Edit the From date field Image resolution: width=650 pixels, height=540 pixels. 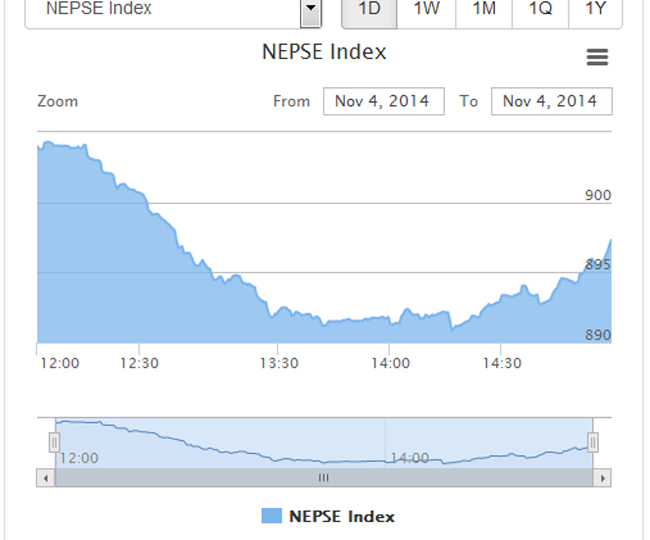point(384,101)
